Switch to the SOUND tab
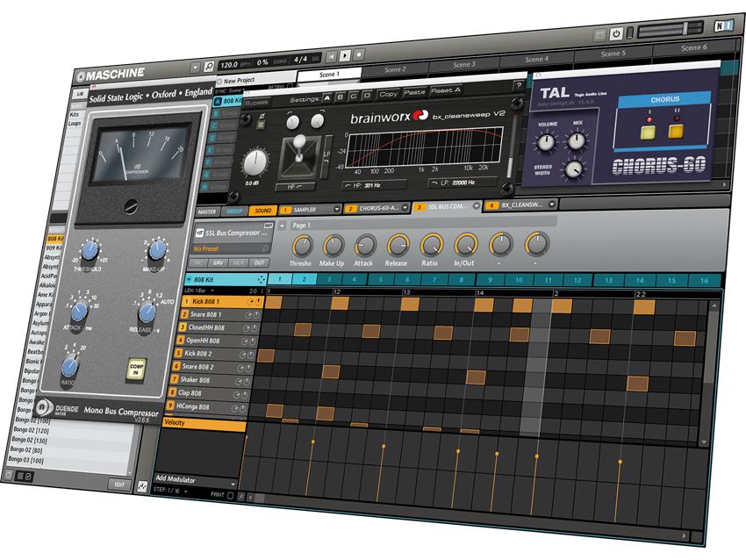Screen dimensions: 746x560 click(263, 211)
